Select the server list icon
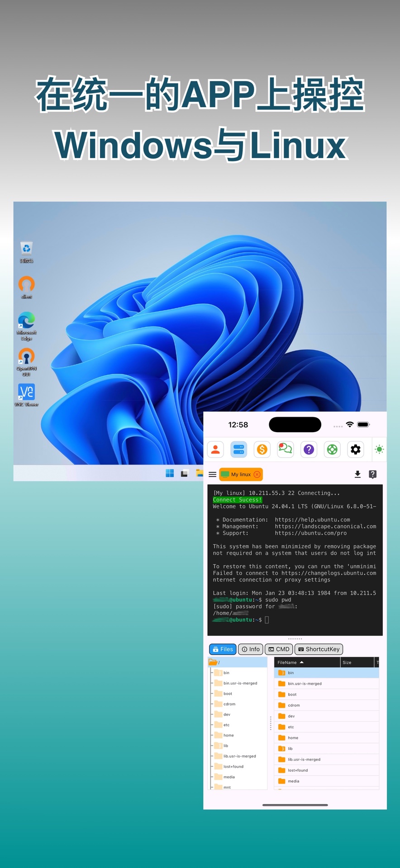Viewport: 400px width, 868px height. coord(239,449)
